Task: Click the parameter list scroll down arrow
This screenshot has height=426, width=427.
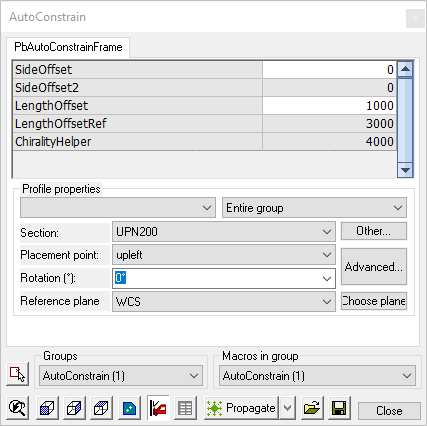Action: (405, 170)
